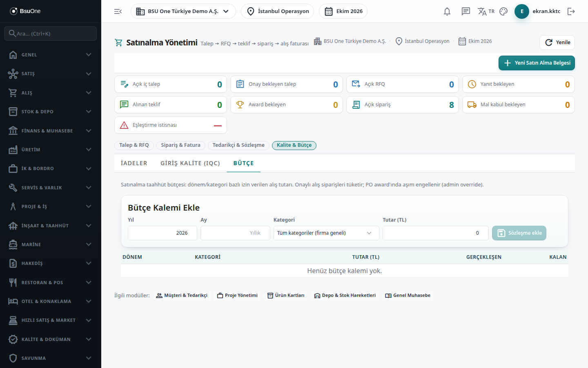Click the Yıl input showing 2026
This screenshot has height=368, width=588.
tap(163, 233)
